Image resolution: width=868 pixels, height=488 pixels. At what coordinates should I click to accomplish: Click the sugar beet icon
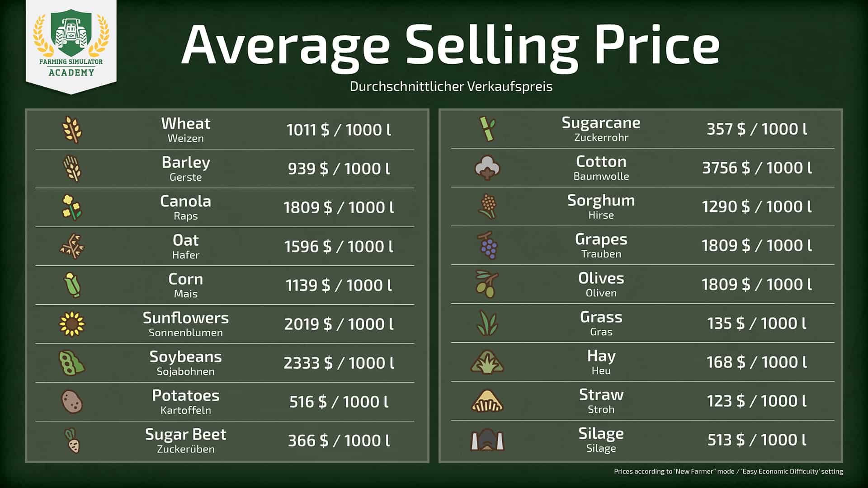72,441
